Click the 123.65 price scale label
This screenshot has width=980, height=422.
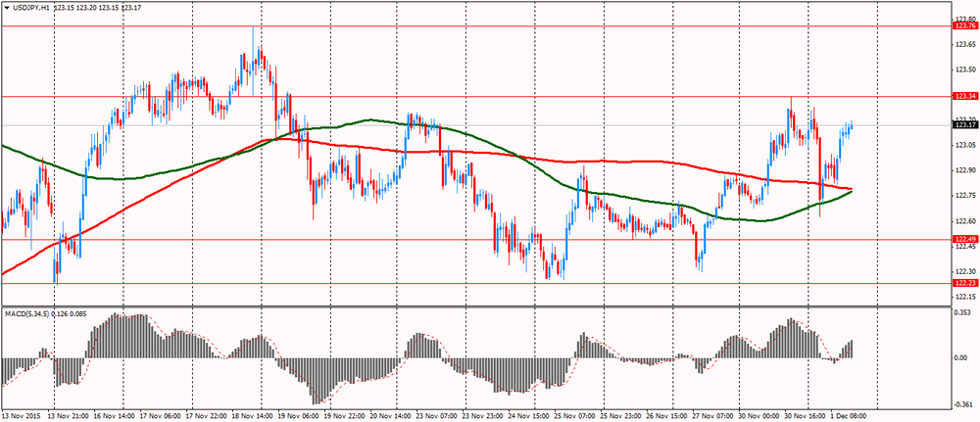964,45
